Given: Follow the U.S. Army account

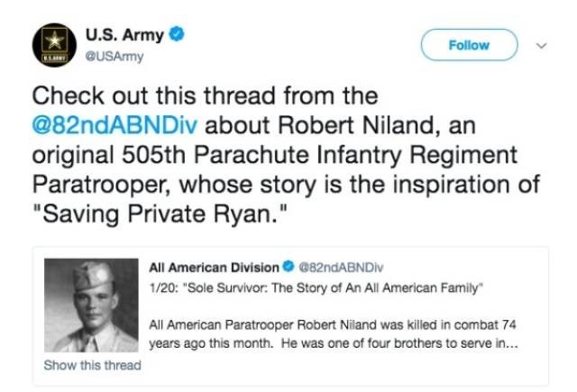Looking at the screenshot, I should (469, 45).
